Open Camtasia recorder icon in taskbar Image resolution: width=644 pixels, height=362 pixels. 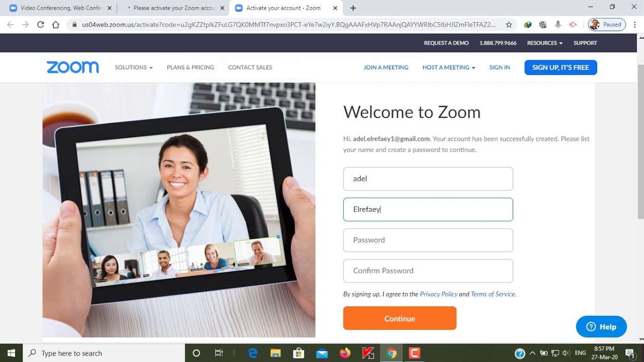pyautogui.click(x=415, y=353)
